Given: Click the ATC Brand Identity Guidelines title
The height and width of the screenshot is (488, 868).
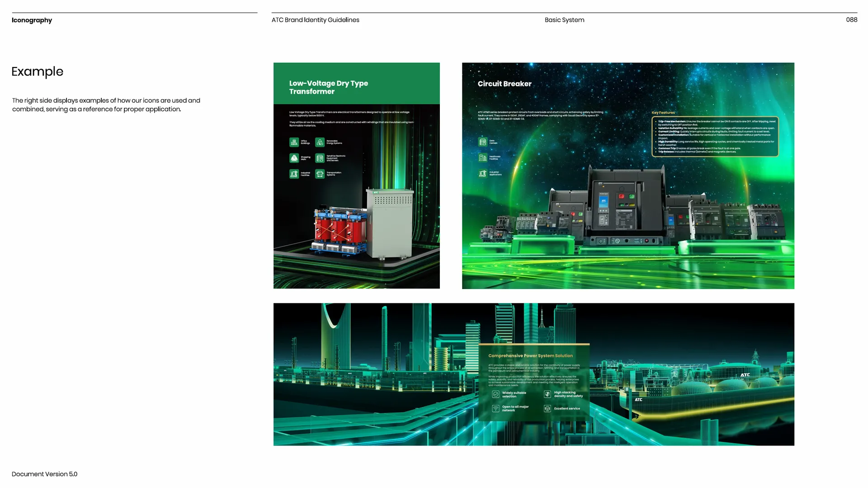Looking at the screenshot, I should pyautogui.click(x=315, y=20).
